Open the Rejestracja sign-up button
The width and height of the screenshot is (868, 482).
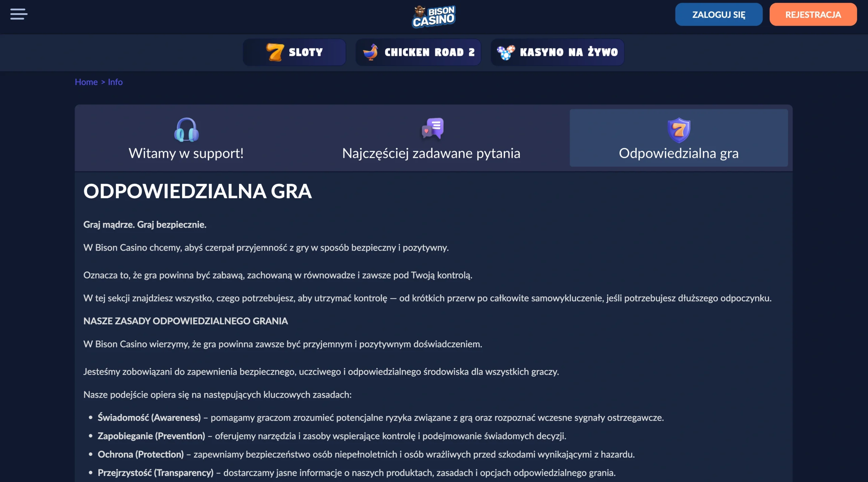[813, 15]
